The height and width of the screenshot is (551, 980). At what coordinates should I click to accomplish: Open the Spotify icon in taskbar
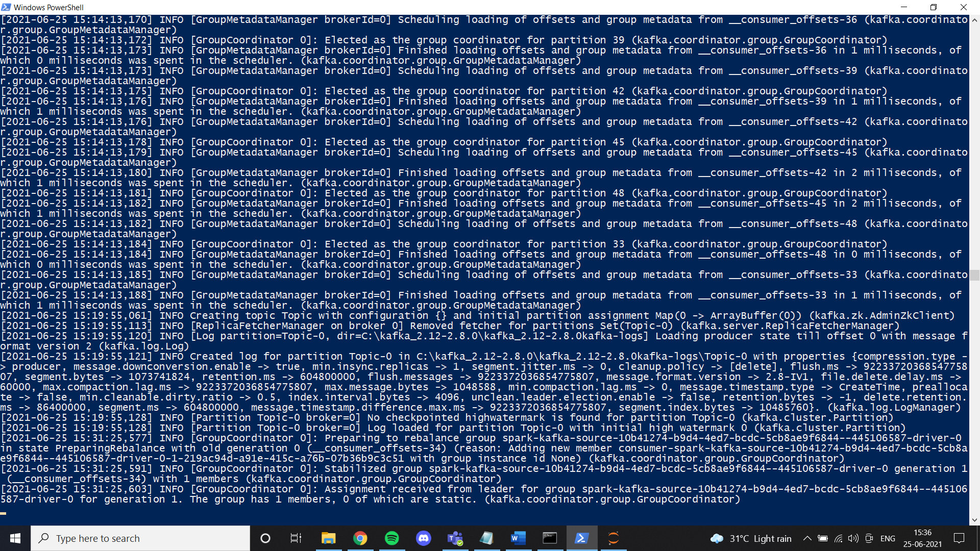391,538
